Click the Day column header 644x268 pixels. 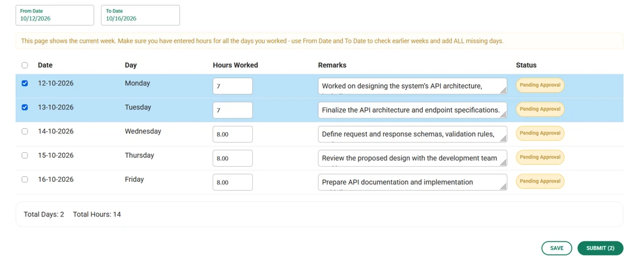(x=131, y=65)
